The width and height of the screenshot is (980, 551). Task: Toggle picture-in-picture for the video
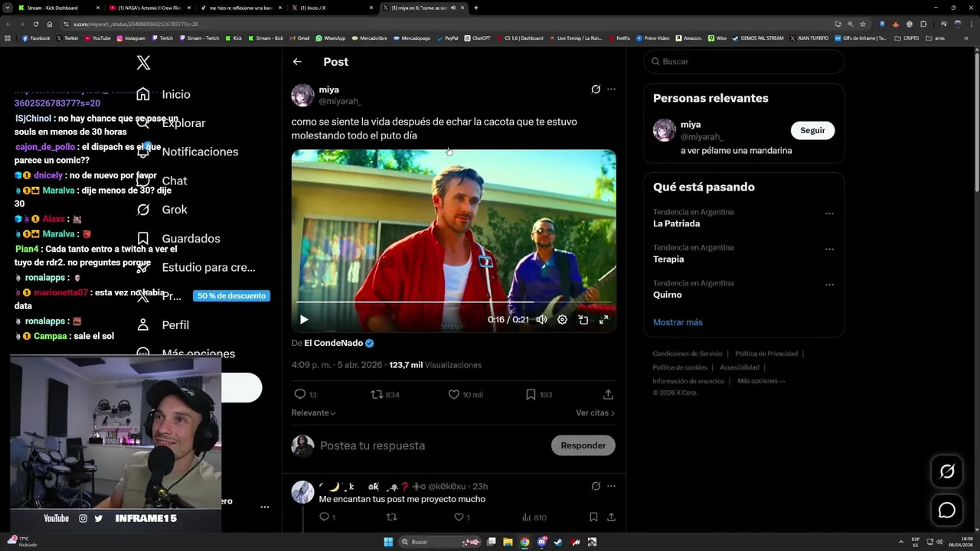tap(583, 320)
